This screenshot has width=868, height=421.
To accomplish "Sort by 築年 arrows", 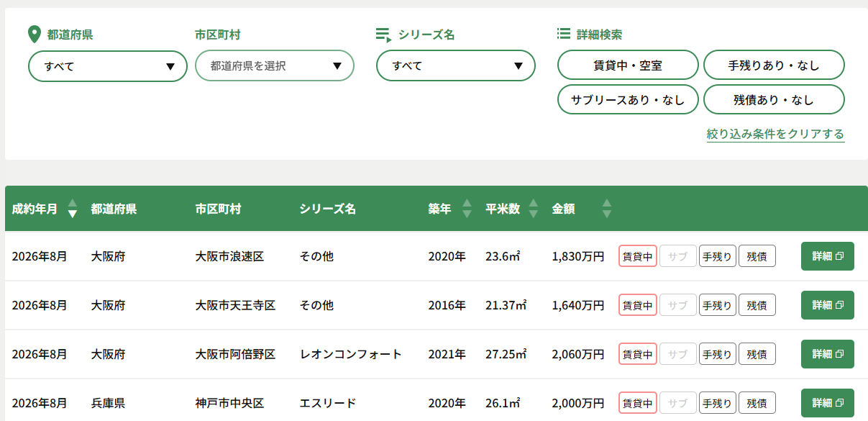I will pyautogui.click(x=467, y=209).
